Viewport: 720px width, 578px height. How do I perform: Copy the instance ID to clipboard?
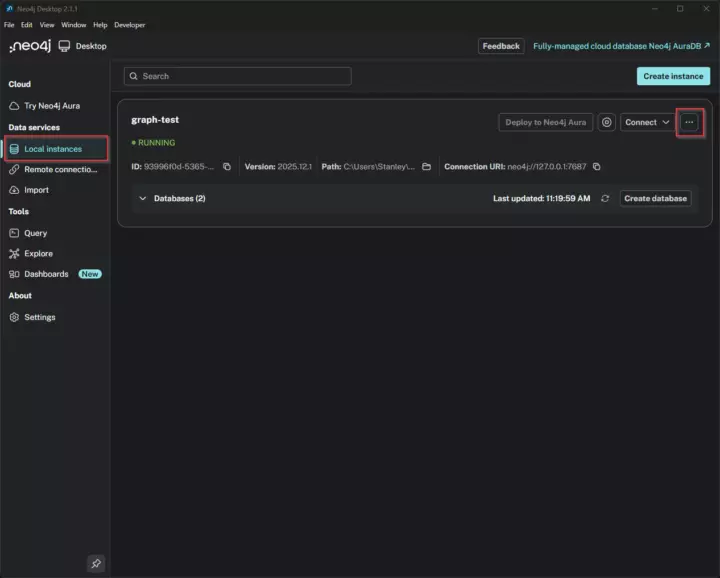[227, 167]
